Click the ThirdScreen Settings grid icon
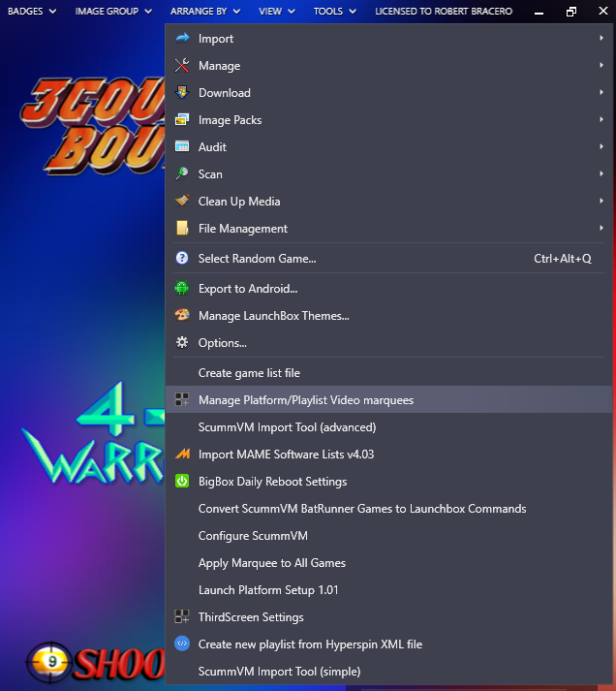Image resolution: width=616 pixels, height=691 pixels. (182, 617)
